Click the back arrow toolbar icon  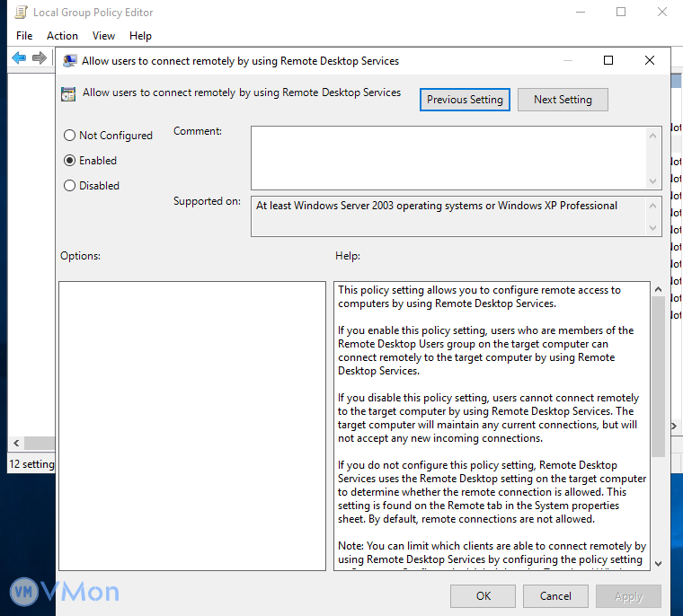19,58
